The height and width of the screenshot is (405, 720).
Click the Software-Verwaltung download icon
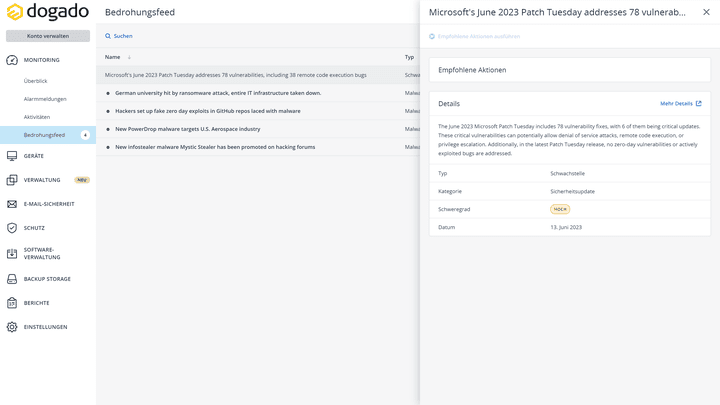[12, 253]
